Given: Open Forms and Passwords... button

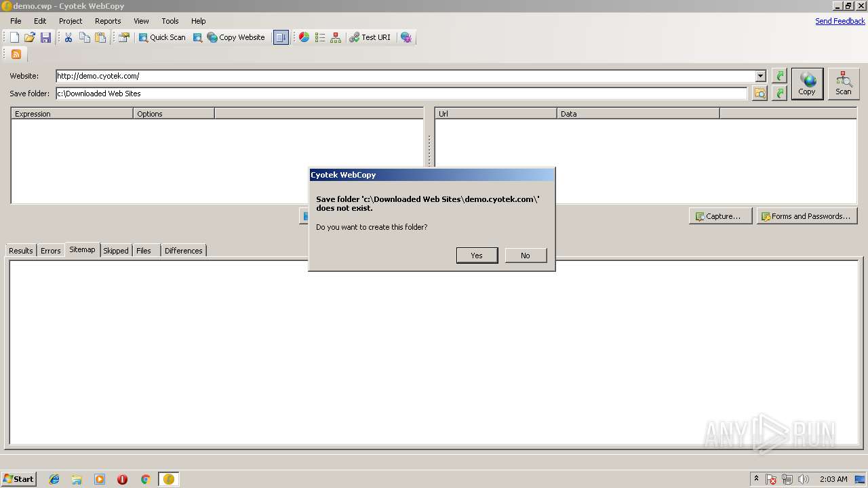Looking at the screenshot, I should click(807, 216).
